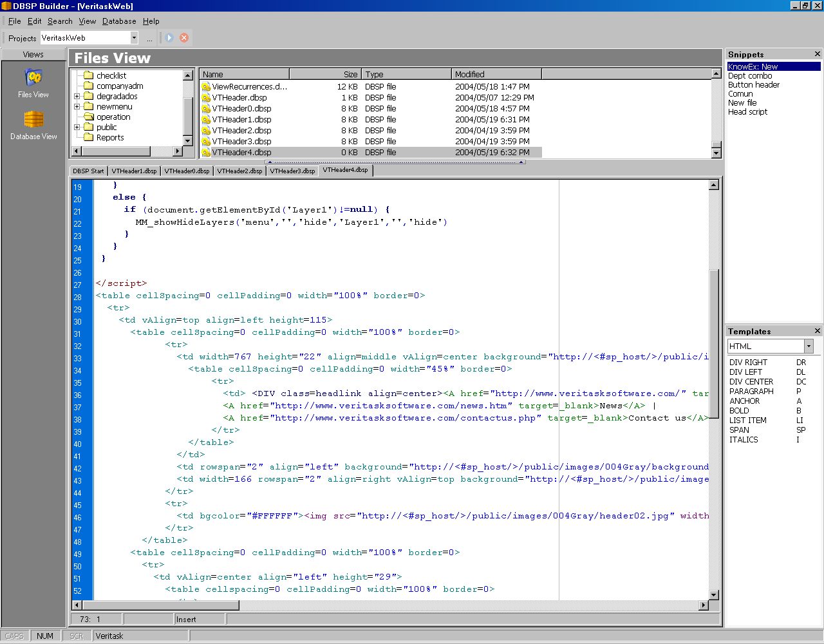Insert the PARAGRAPH template
The image size is (824, 644).
click(751, 391)
